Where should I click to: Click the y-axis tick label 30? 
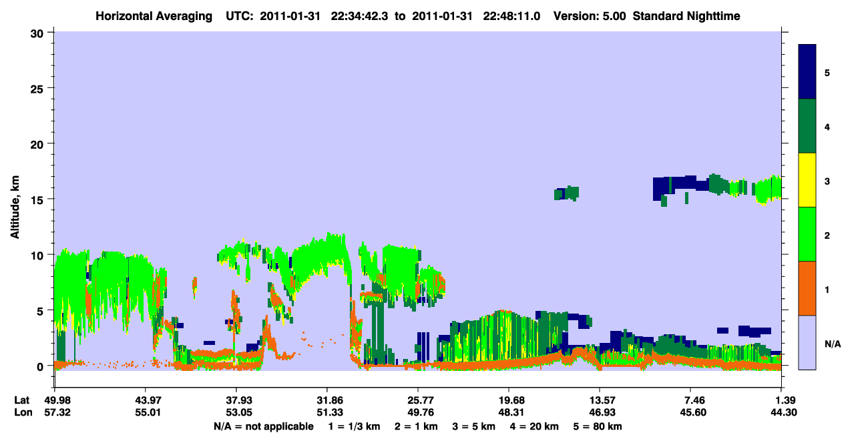[x=39, y=33]
